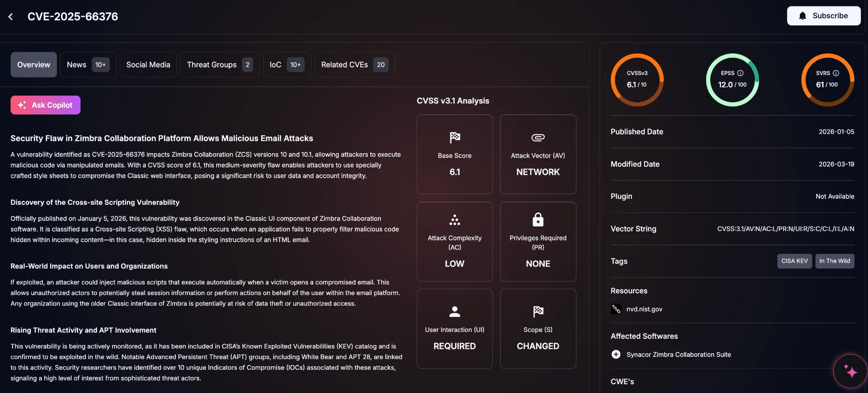The image size is (868, 393).
Task: Click the IoC count badge 10+
Action: (x=295, y=64)
